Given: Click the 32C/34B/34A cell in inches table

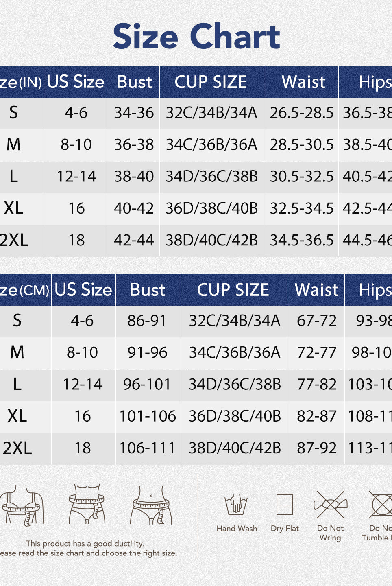Looking at the screenshot, I should 211,113.
